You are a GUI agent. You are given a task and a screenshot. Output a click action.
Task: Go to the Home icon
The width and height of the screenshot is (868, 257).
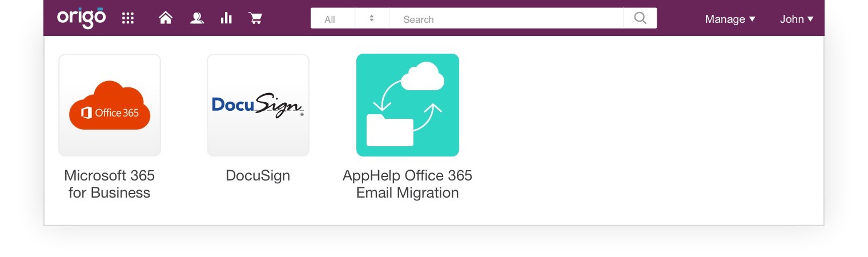(166, 18)
